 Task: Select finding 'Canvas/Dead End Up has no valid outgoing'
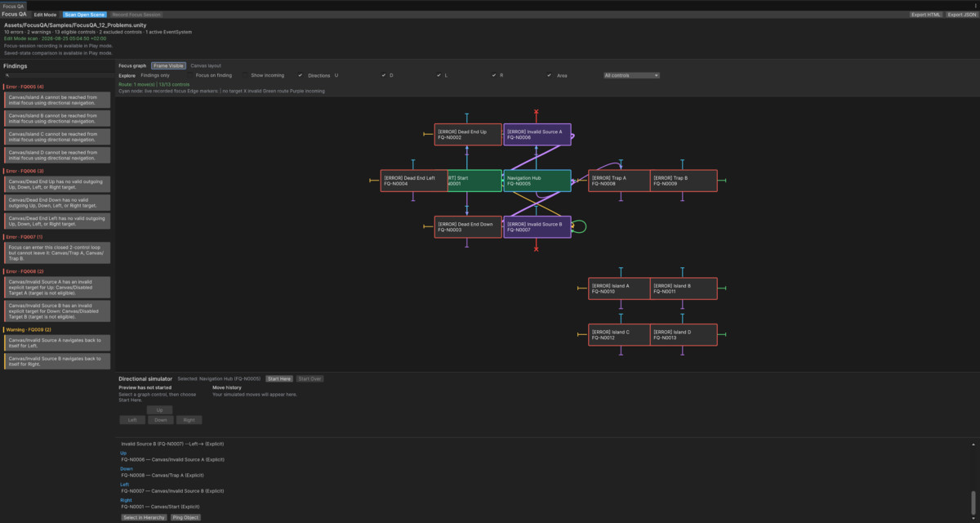[57, 184]
